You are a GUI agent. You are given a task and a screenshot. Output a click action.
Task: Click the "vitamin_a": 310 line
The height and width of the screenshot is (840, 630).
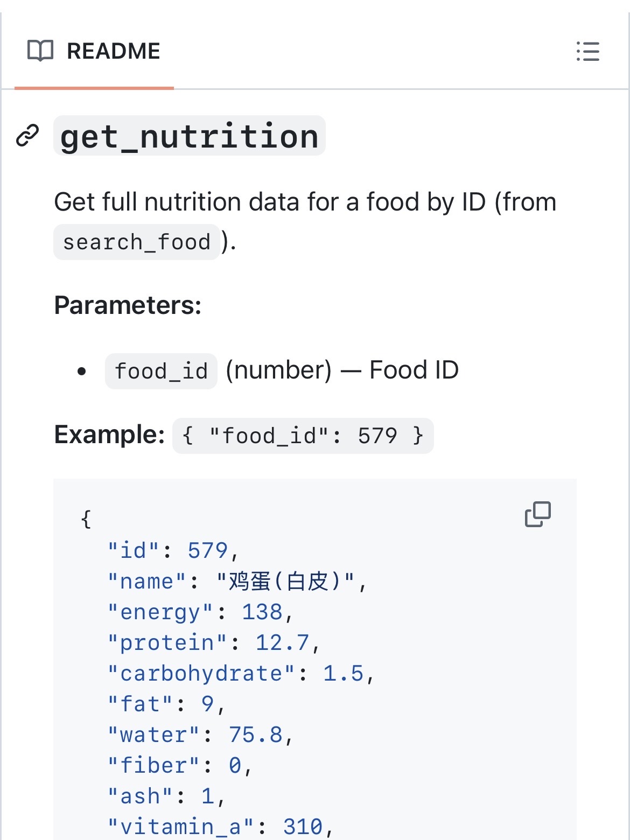[220, 827]
